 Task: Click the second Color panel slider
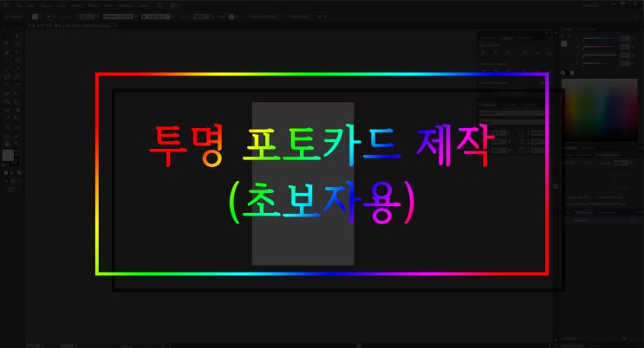point(600,47)
